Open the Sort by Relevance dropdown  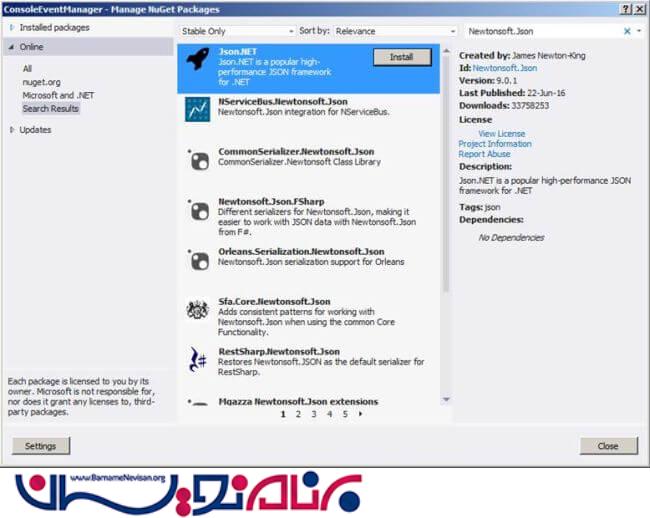coord(397,31)
